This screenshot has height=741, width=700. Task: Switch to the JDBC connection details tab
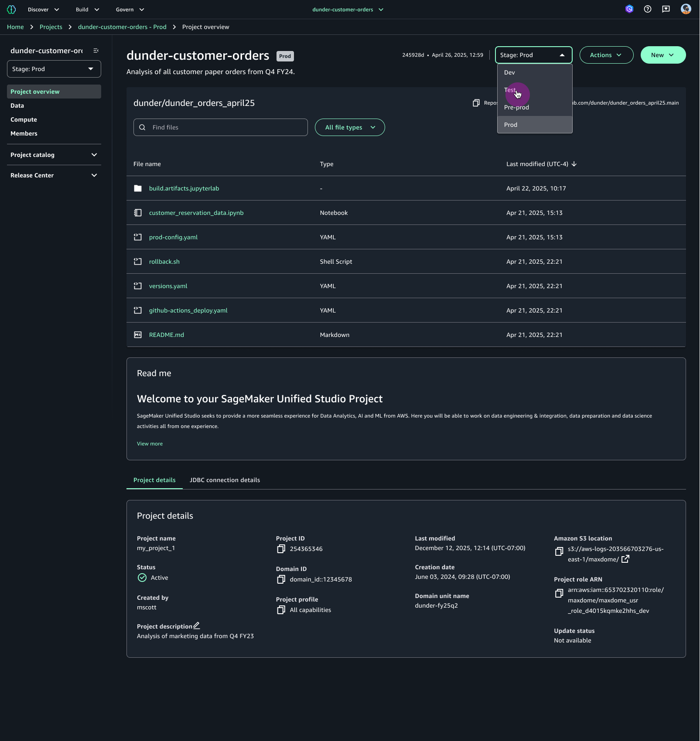[225, 480]
